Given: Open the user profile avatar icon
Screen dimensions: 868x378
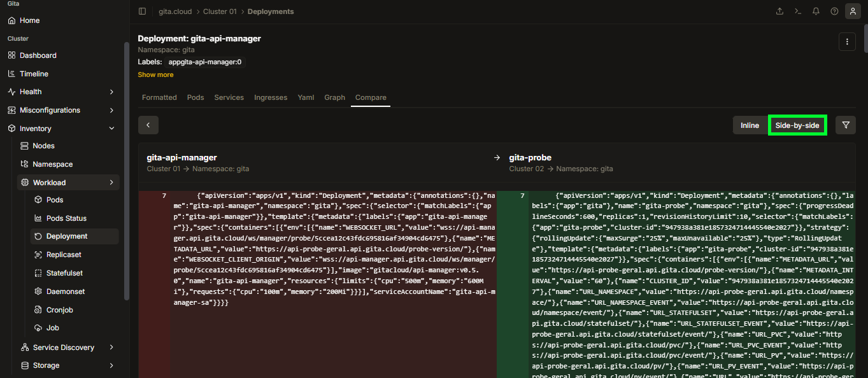Looking at the screenshot, I should click(852, 11).
